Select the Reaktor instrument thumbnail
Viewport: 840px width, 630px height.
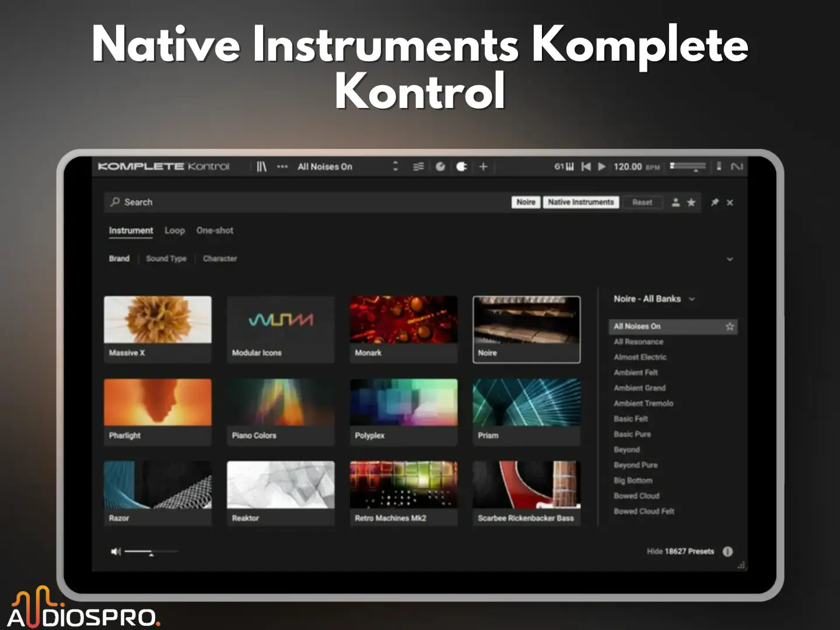(x=281, y=494)
